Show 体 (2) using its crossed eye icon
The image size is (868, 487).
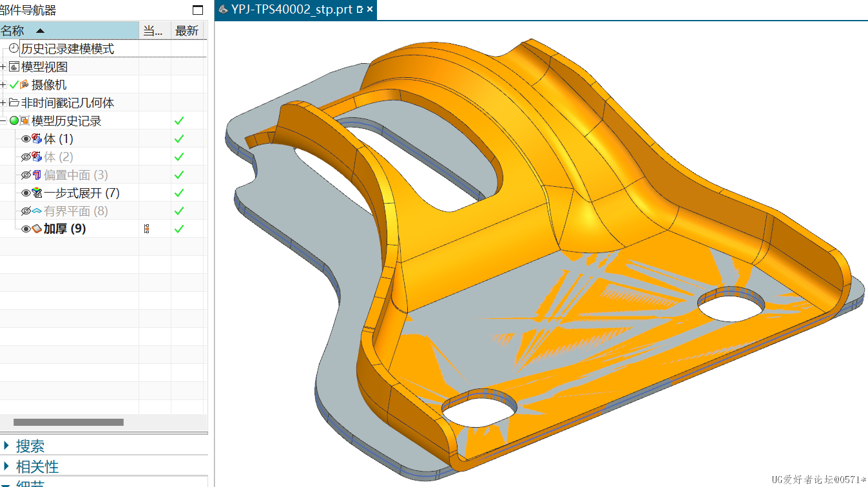(x=26, y=157)
